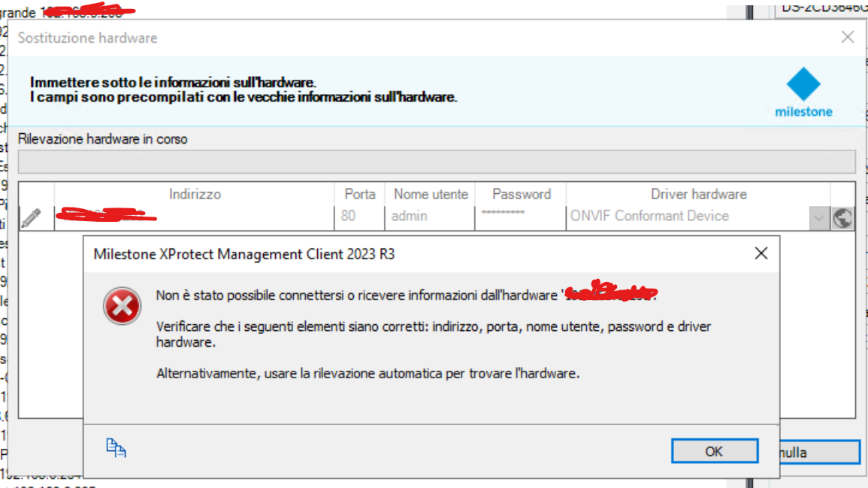
Task: Click the hardware detection progress bar
Action: tap(436, 162)
